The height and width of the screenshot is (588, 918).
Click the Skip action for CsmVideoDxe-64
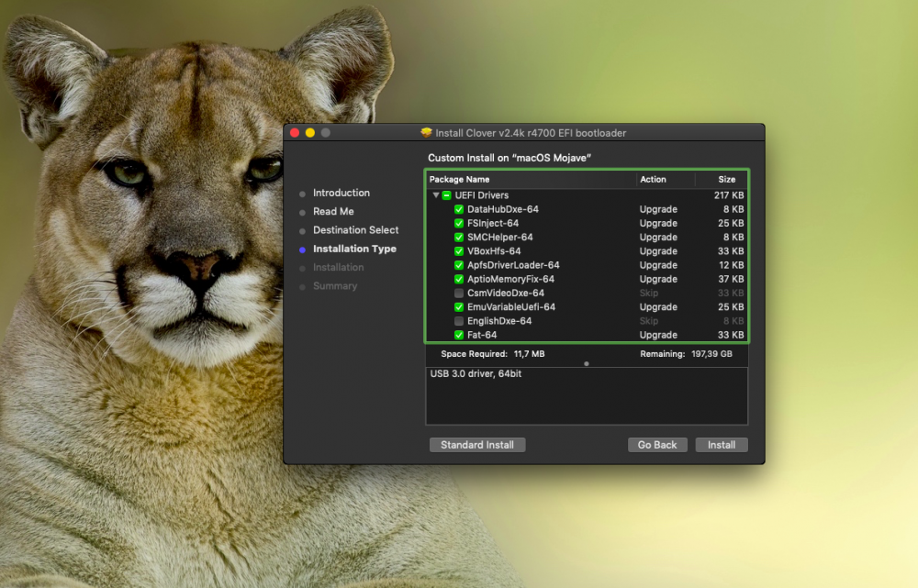tap(649, 294)
